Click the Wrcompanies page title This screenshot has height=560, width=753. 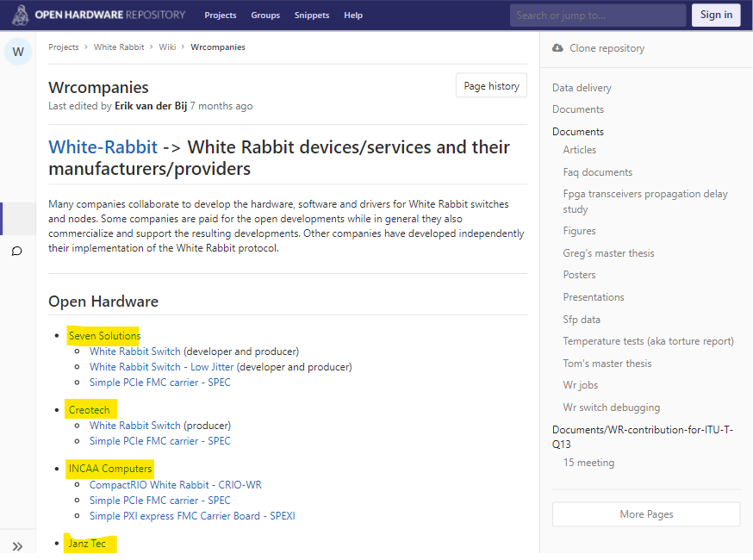(98, 87)
